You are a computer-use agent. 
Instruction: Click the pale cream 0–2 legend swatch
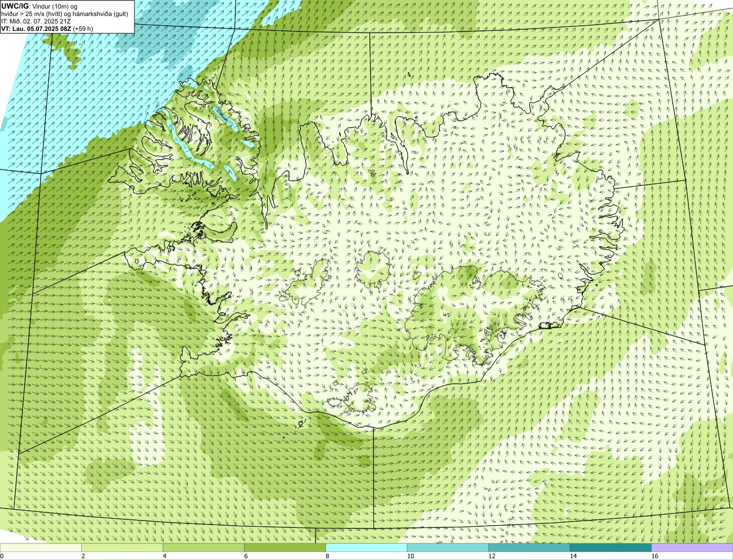41,548
